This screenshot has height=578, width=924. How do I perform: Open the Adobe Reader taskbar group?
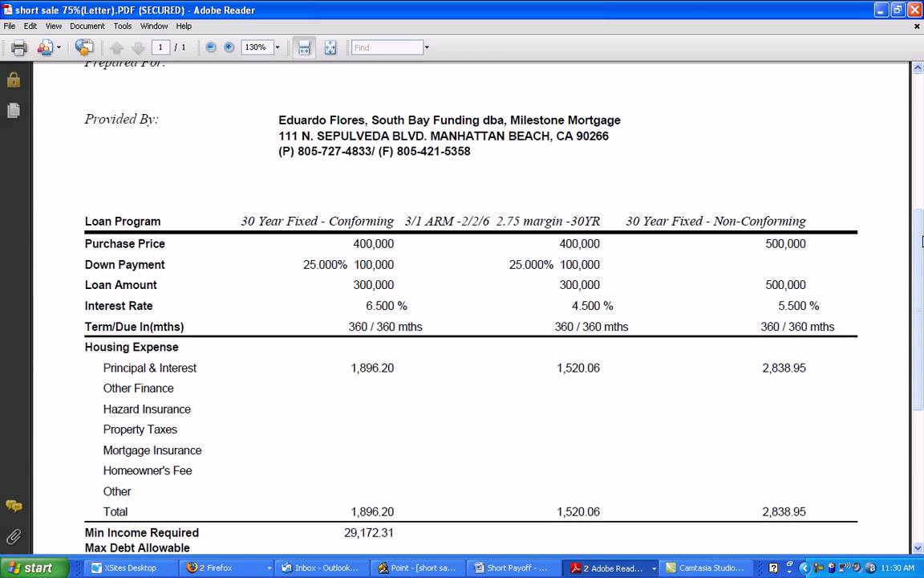point(610,568)
